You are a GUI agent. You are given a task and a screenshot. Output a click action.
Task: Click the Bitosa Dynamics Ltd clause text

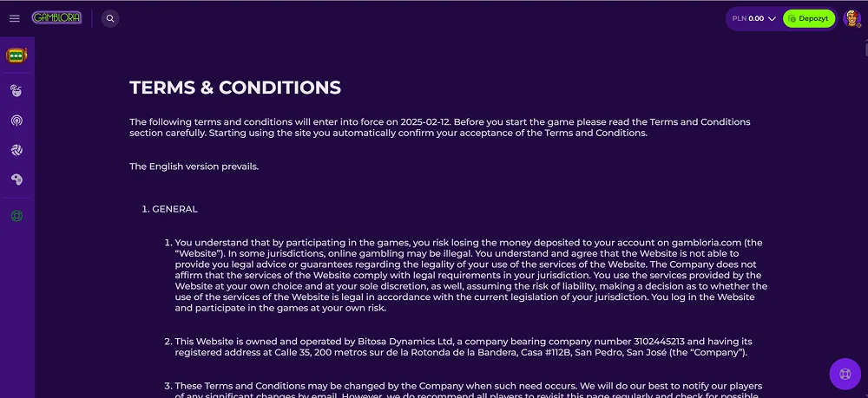[x=464, y=347]
